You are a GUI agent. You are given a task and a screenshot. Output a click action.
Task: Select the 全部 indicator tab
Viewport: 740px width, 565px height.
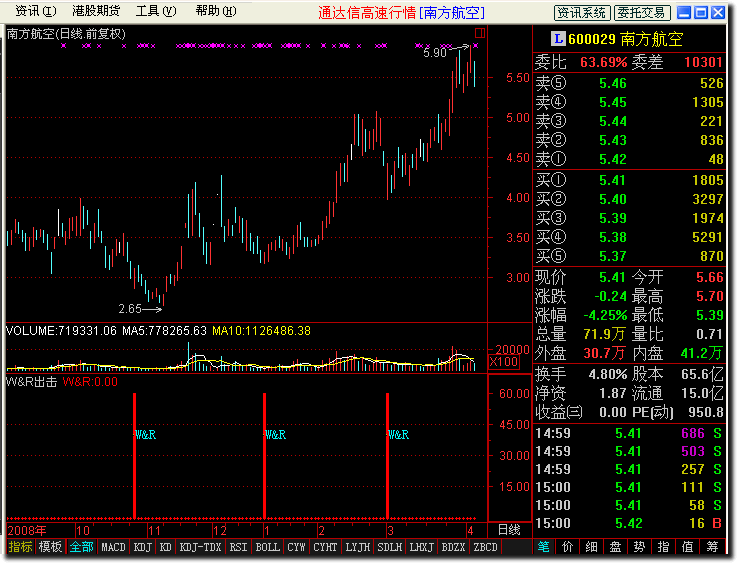[82, 547]
